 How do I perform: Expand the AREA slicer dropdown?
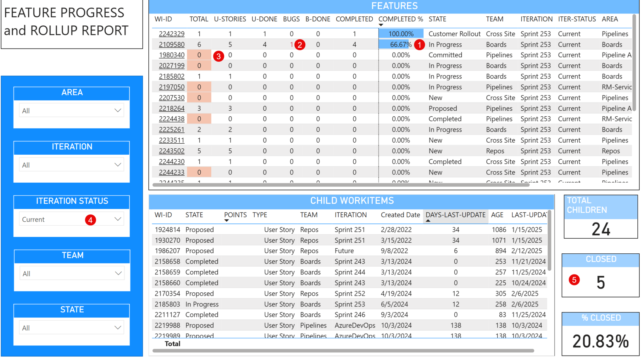[118, 111]
